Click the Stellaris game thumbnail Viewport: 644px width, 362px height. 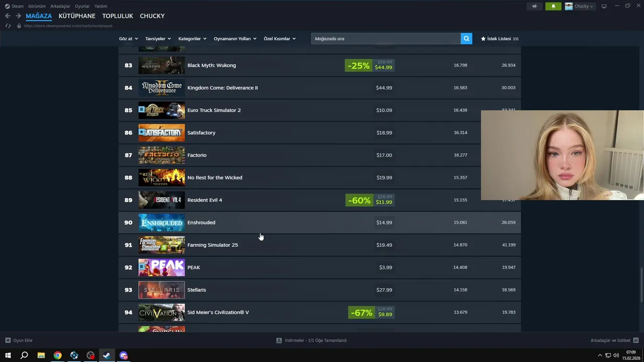(162, 290)
